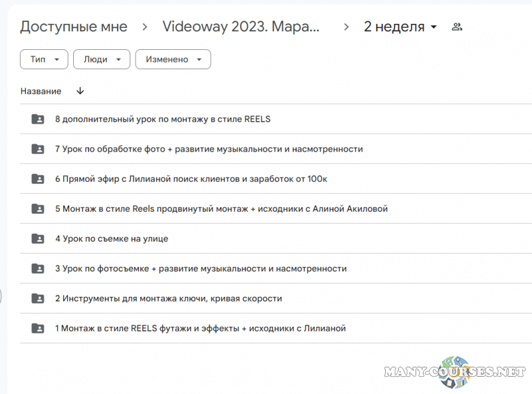Viewport: 532px width, 394px height.
Task: Click folder icon beside lesson 3 фотосъемке
Action: pyautogui.click(x=38, y=269)
